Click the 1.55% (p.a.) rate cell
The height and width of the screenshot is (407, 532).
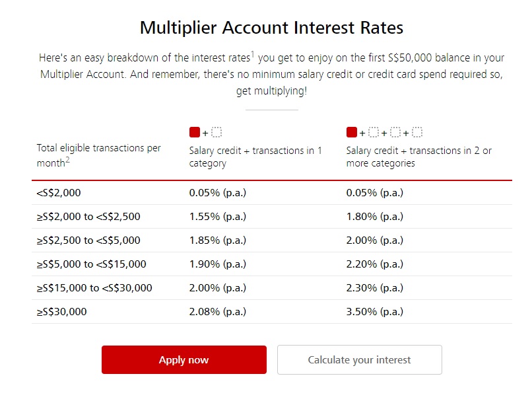pos(217,217)
